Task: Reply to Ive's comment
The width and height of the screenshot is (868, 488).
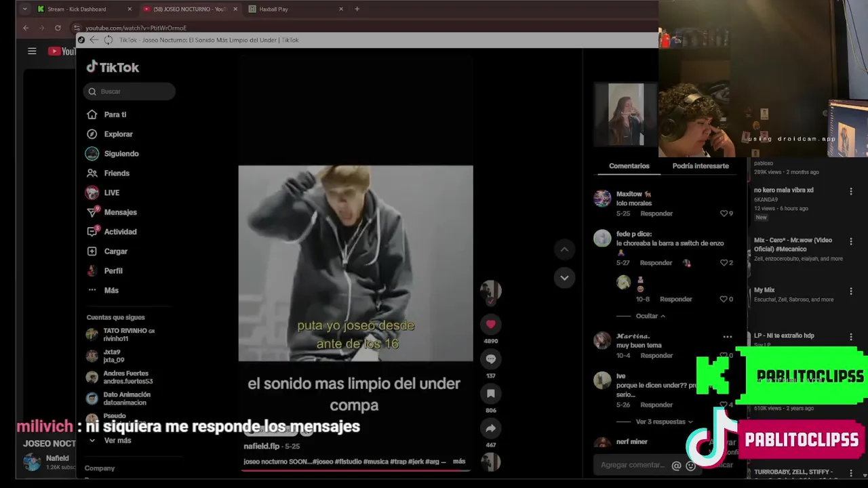Action: [656, 405]
